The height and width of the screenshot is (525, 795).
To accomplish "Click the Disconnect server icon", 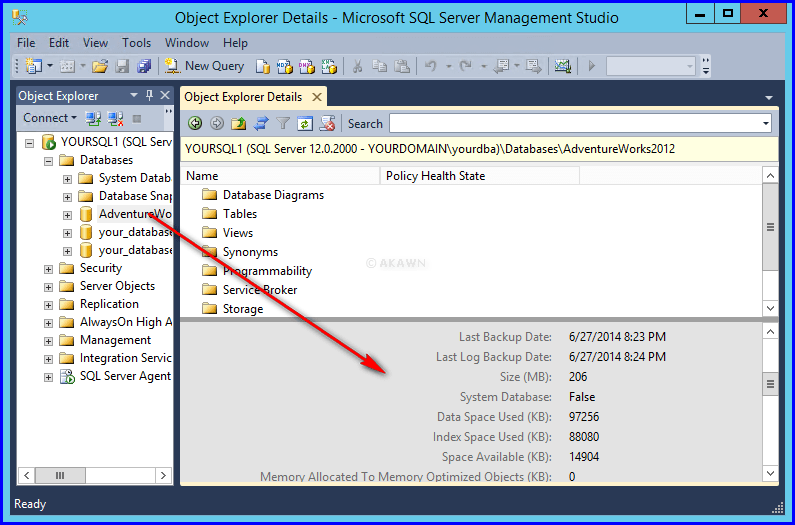I will [116, 119].
